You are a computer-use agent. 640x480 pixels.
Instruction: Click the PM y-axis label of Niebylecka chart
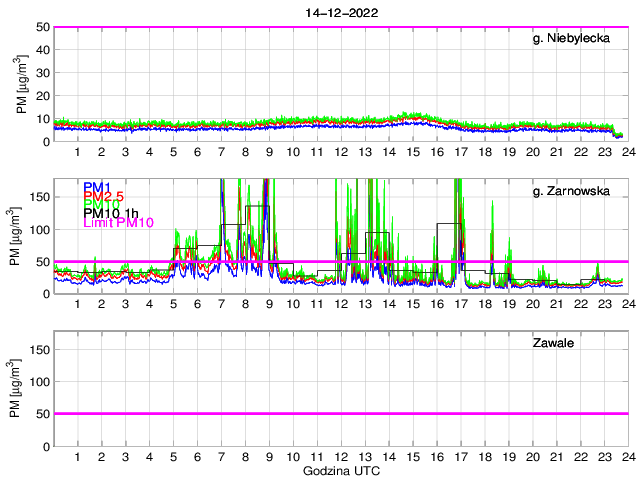22,84
